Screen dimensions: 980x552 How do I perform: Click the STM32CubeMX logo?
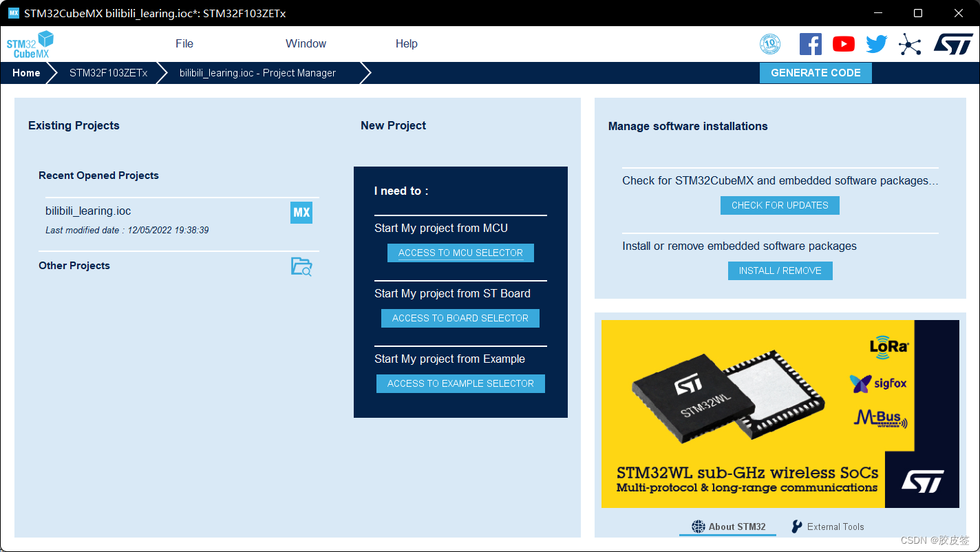click(30, 45)
